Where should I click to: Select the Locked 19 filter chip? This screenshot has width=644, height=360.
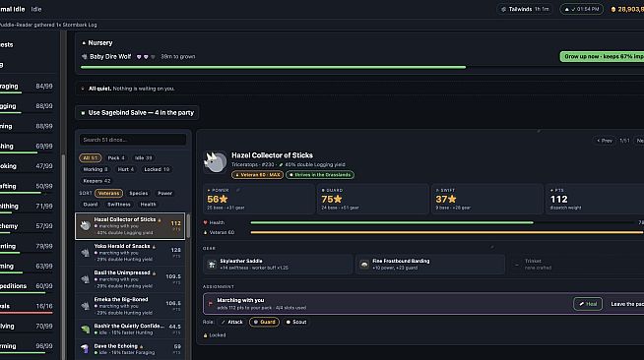[157, 169]
